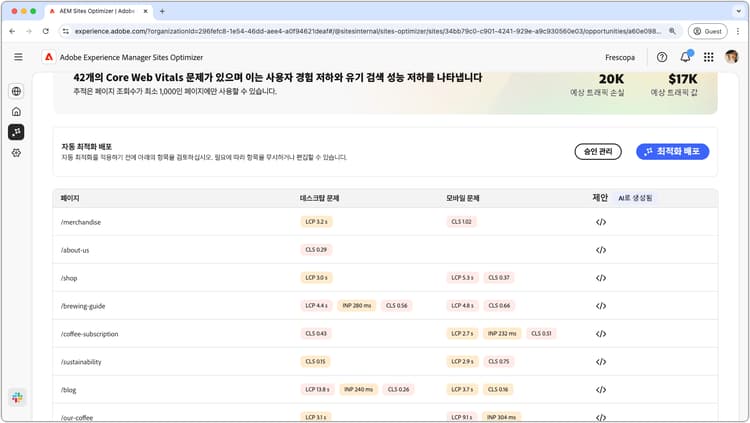Image resolution: width=750 pixels, height=423 pixels.
Task: Open the help question mark icon
Action: click(x=662, y=57)
